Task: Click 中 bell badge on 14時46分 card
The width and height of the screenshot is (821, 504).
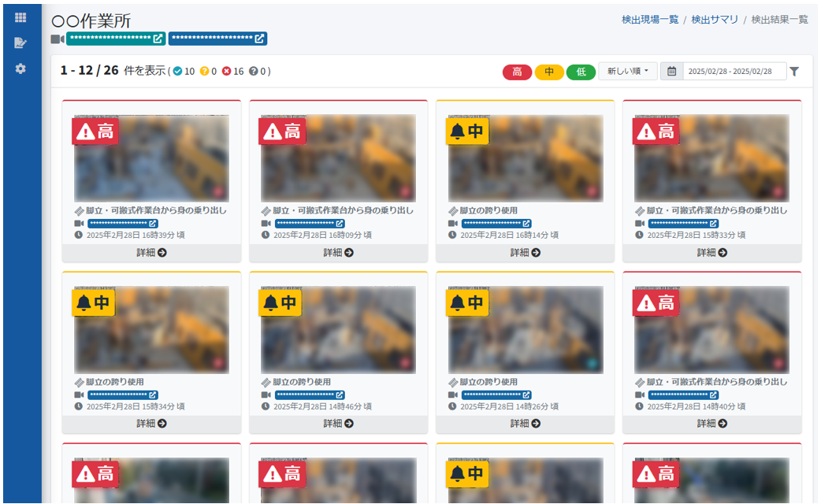Action: click(280, 302)
